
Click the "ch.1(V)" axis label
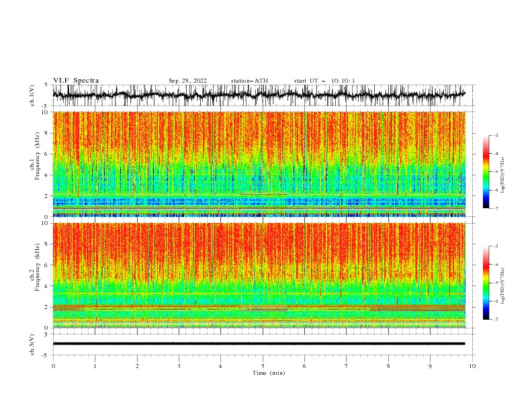tap(32, 95)
